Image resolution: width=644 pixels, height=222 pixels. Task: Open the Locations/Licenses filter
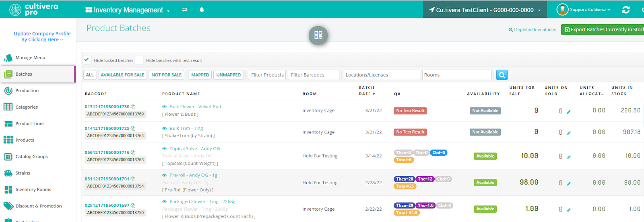382,75
